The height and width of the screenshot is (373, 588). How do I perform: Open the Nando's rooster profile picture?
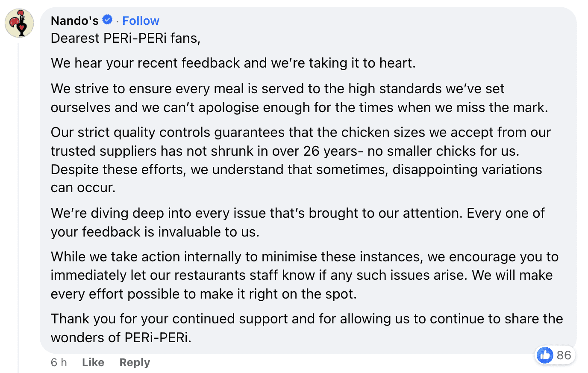coord(19,23)
